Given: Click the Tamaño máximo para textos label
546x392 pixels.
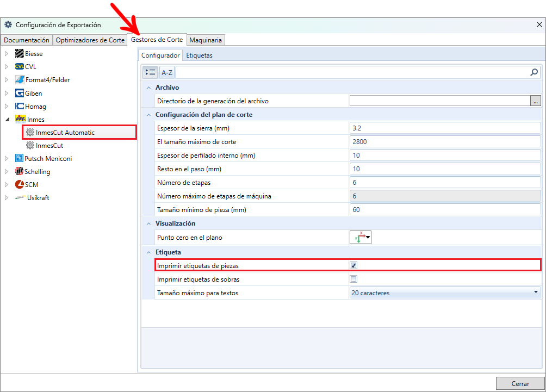Looking at the screenshot, I should (x=197, y=293).
